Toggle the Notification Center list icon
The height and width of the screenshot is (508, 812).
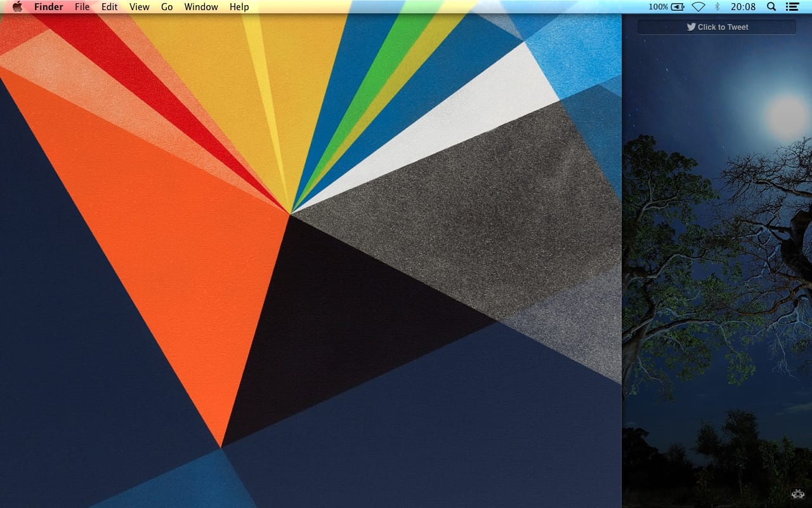pyautogui.click(x=792, y=7)
